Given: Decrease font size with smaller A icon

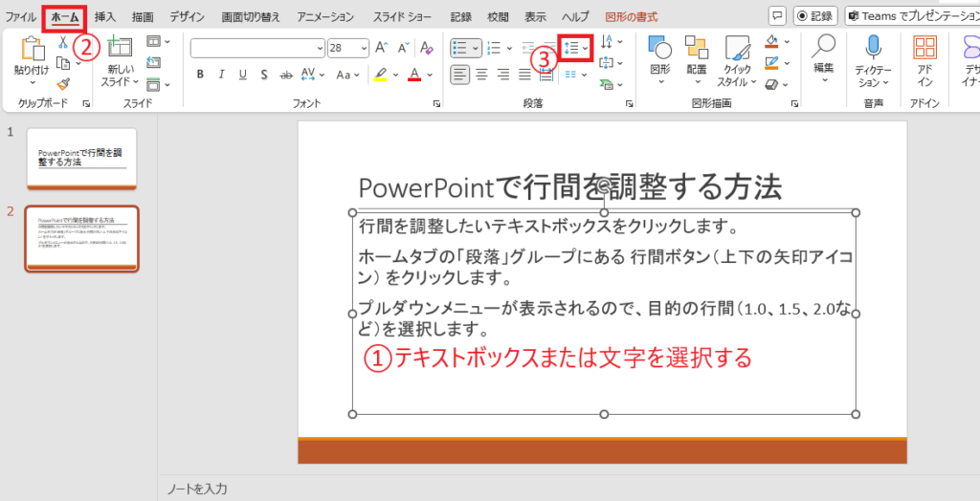Looking at the screenshot, I should (x=404, y=48).
